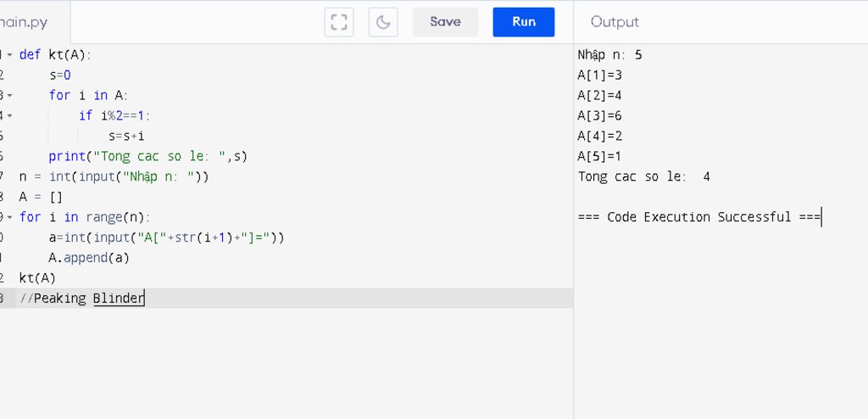This screenshot has height=419, width=868.
Task: Toggle fullscreen mode for the editor
Action: tap(339, 22)
